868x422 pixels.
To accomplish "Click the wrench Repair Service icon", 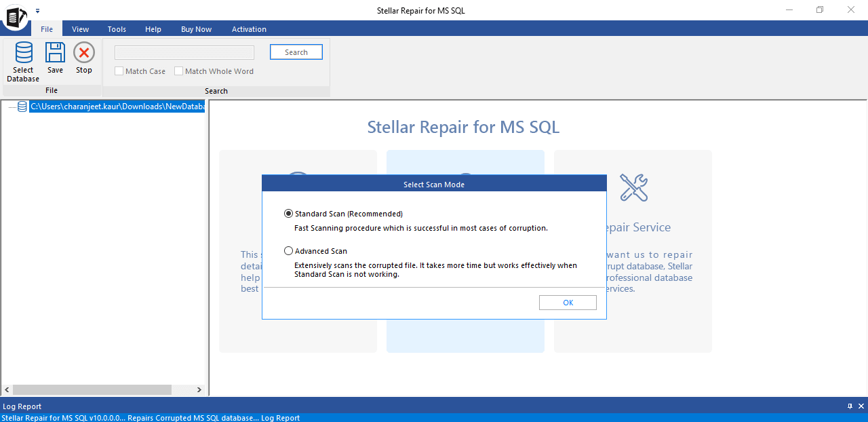I will tap(633, 187).
